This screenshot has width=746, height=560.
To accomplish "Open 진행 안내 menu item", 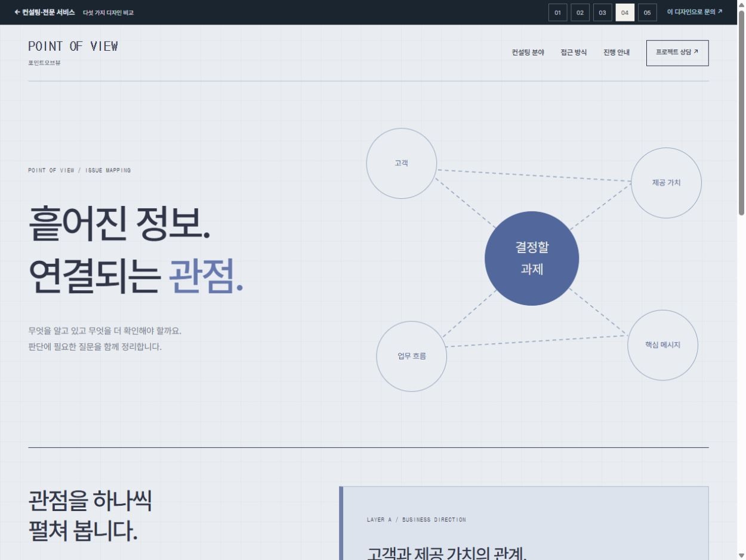I will (x=616, y=53).
